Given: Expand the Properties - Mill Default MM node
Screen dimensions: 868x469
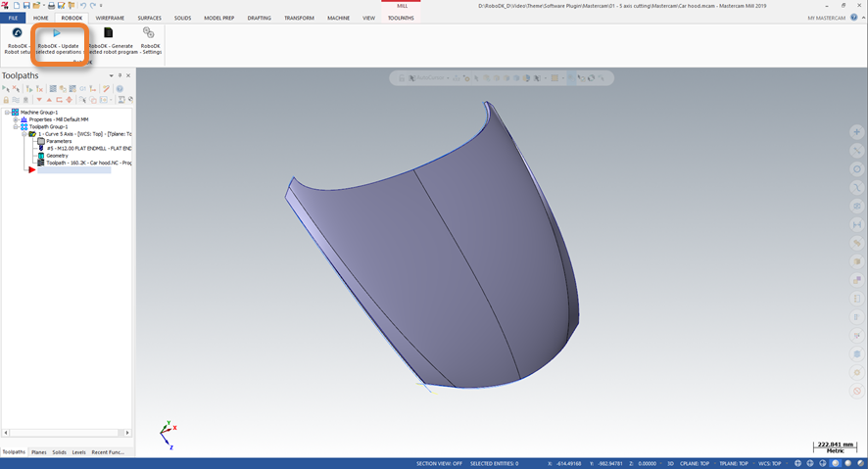Looking at the screenshot, I should (15, 119).
